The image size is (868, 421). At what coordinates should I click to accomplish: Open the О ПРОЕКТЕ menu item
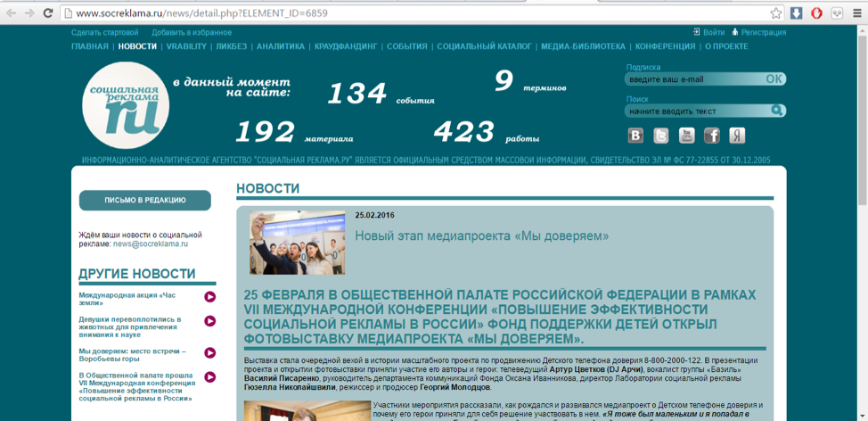click(x=726, y=46)
